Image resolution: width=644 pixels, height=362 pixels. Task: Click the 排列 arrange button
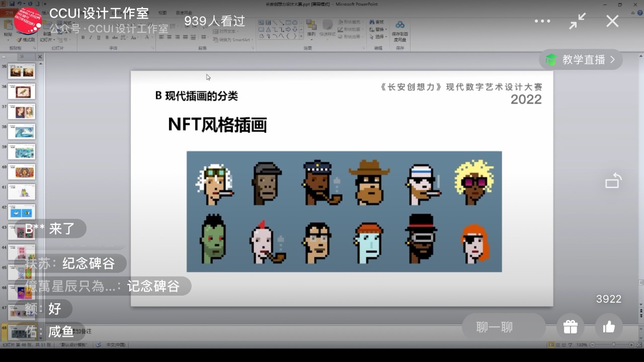[311, 29]
